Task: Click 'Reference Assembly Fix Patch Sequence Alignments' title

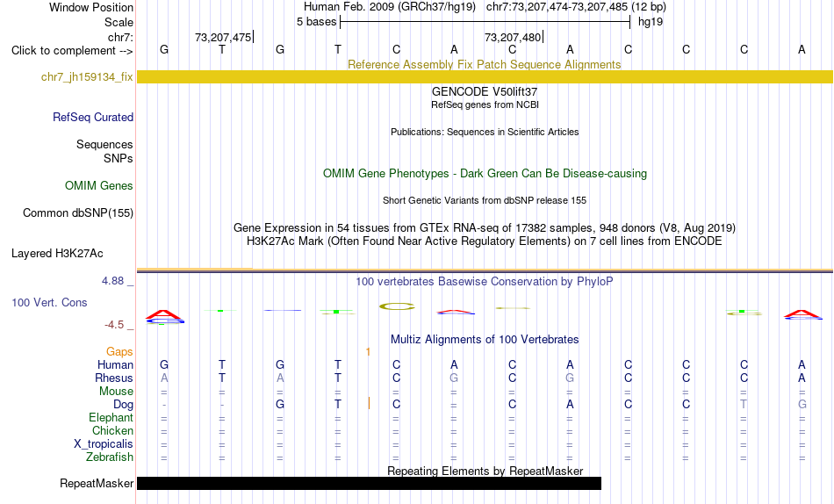Action: coord(484,64)
